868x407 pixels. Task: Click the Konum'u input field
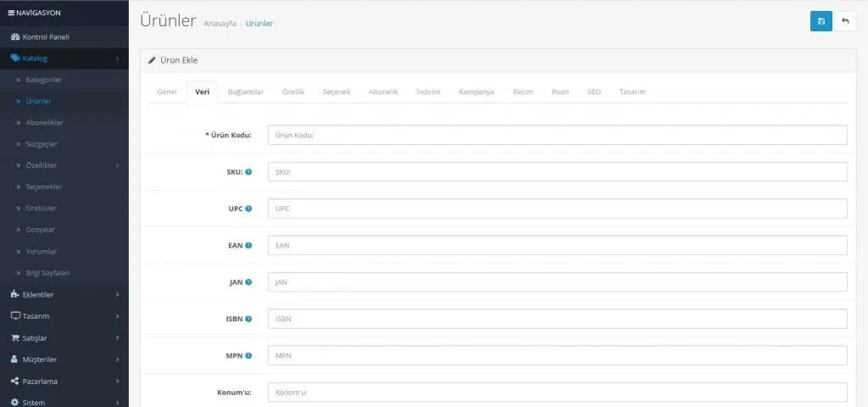pos(558,392)
